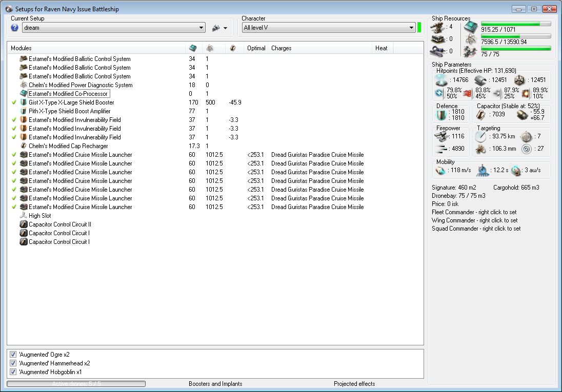Click the calibration resource icon
The width and height of the screenshot is (562, 392).
point(436,51)
